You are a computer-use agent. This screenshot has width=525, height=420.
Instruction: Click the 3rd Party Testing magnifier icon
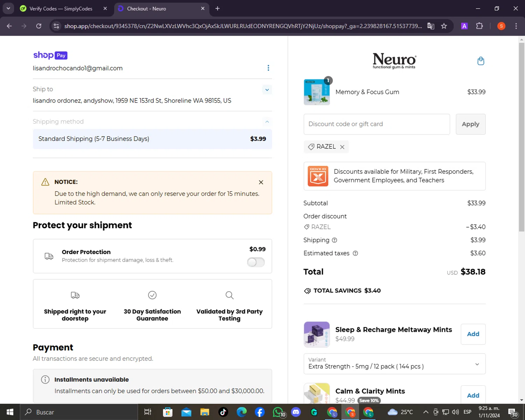coord(230,295)
